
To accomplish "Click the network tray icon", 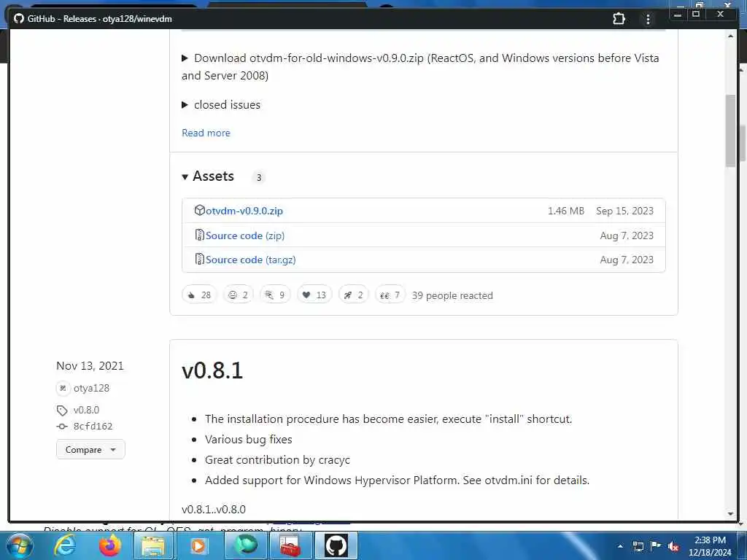I will (638, 546).
